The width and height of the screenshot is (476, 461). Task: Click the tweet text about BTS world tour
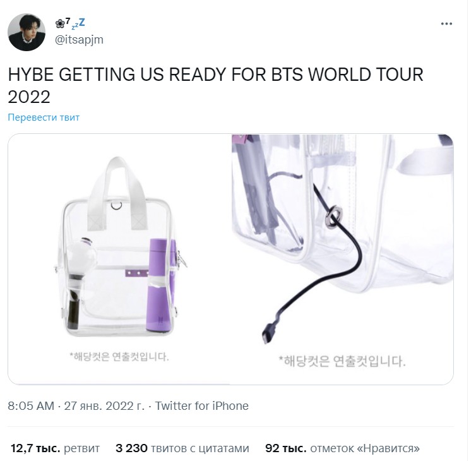pyautogui.click(x=215, y=86)
